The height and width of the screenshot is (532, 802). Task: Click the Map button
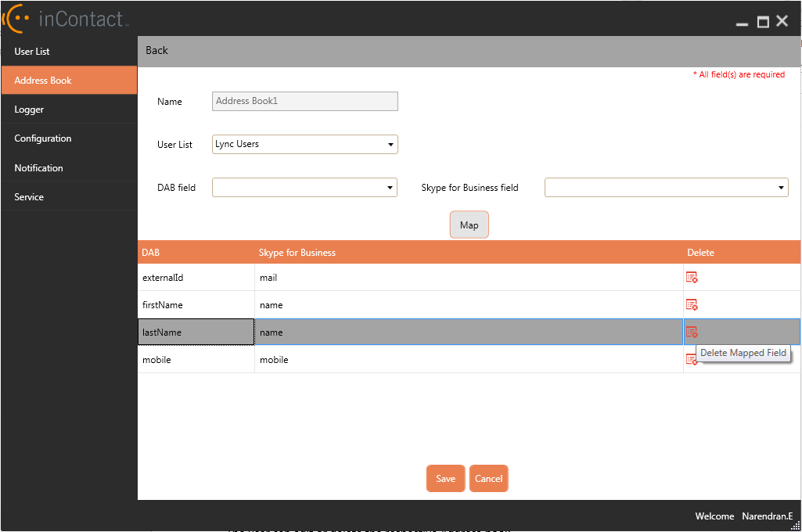(x=469, y=225)
